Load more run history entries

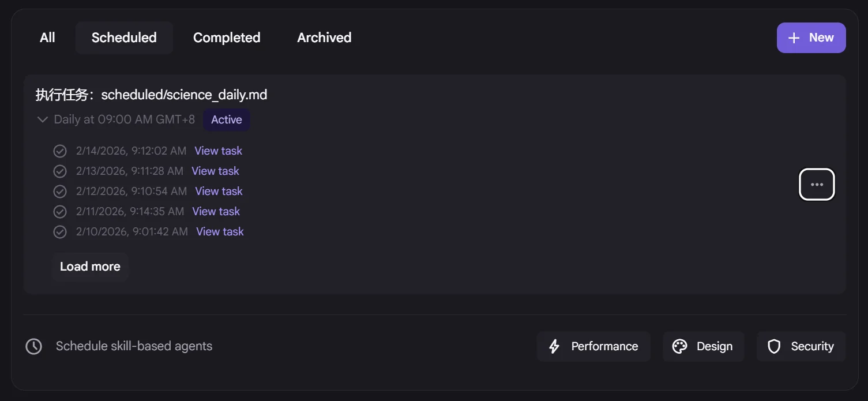pyautogui.click(x=90, y=267)
